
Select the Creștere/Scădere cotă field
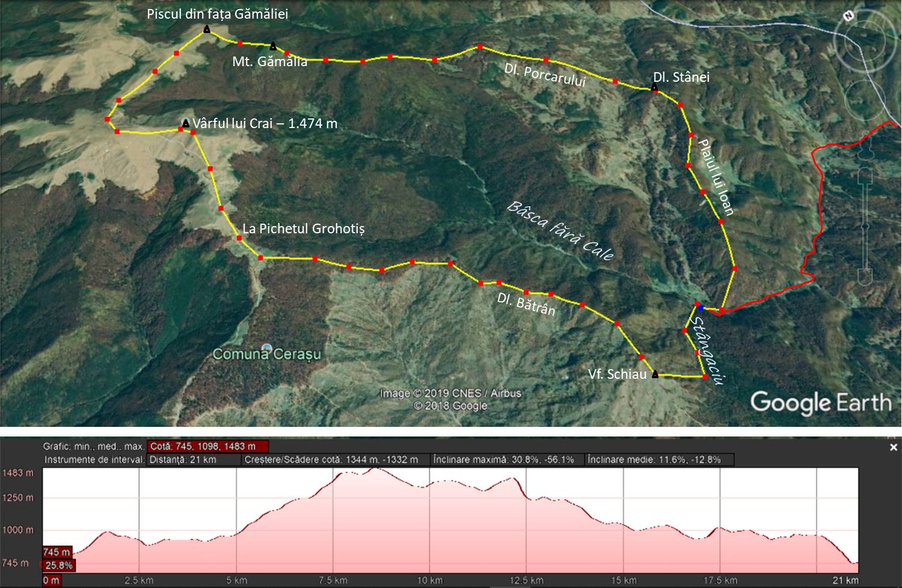coord(331,460)
